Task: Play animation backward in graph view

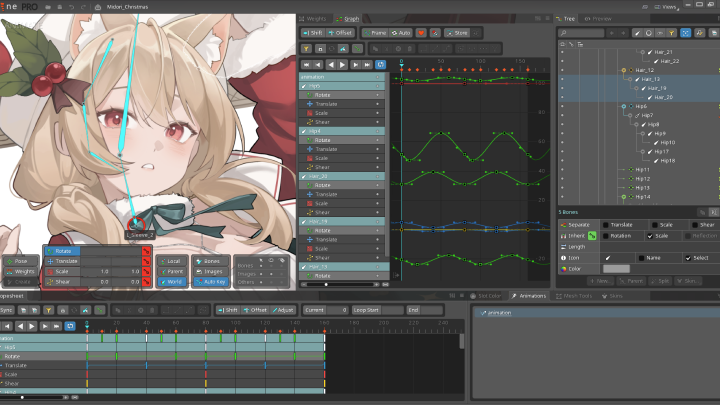Action: pos(331,65)
